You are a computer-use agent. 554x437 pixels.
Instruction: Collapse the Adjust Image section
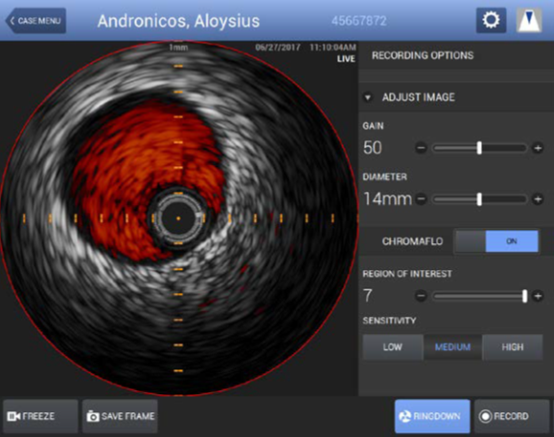[368, 97]
